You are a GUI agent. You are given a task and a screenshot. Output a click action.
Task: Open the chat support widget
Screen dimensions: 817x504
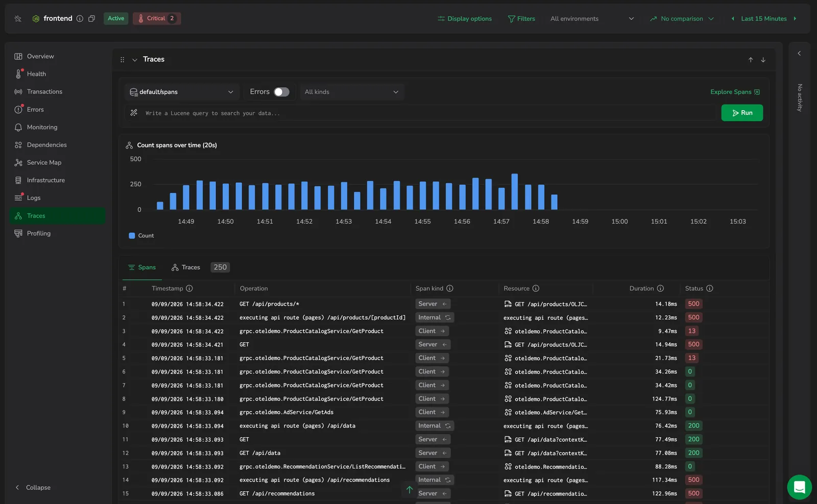click(x=799, y=487)
